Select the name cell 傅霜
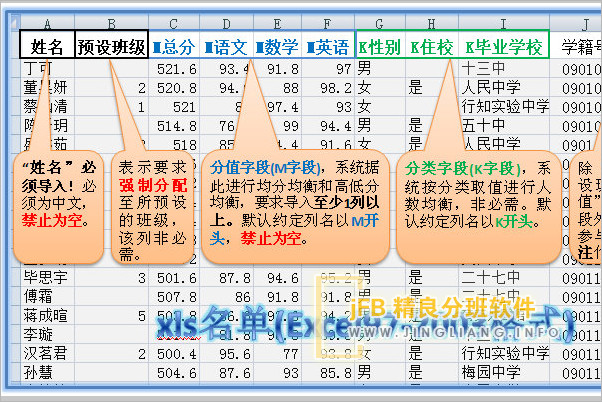 (47, 296)
